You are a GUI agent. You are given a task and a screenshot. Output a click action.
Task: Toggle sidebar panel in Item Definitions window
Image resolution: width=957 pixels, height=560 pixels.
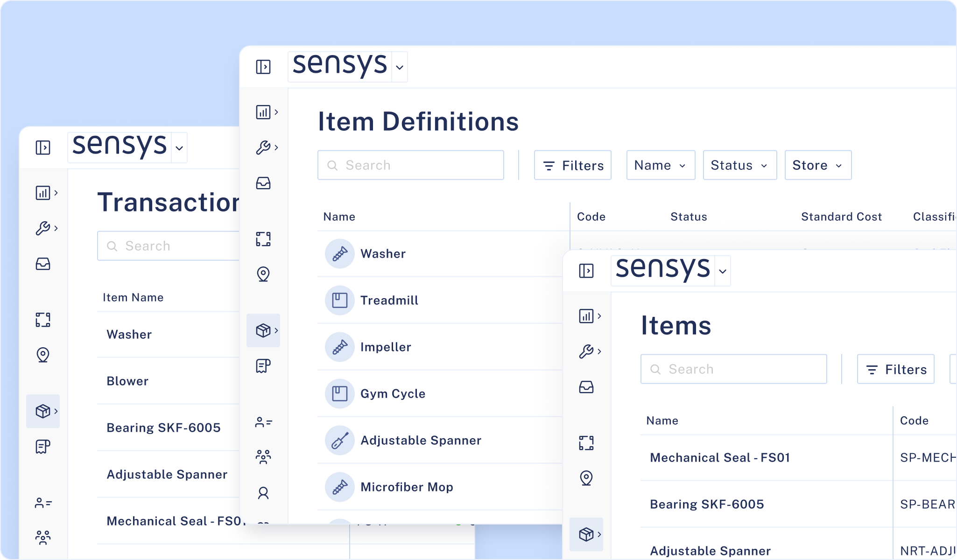[263, 67]
